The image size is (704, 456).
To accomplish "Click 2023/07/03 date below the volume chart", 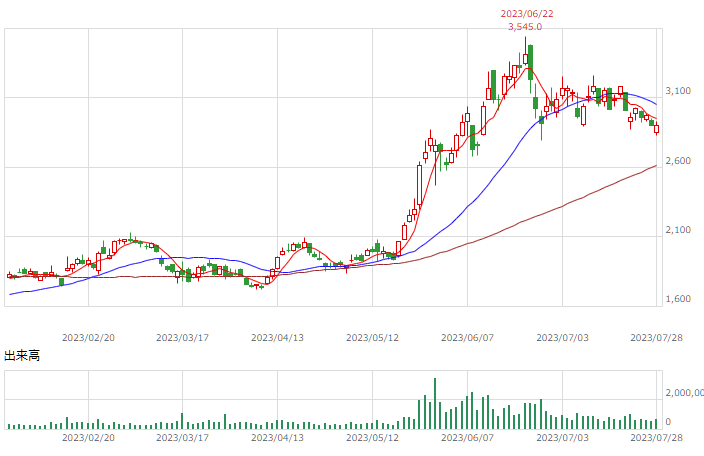I will (x=562, y=438).
